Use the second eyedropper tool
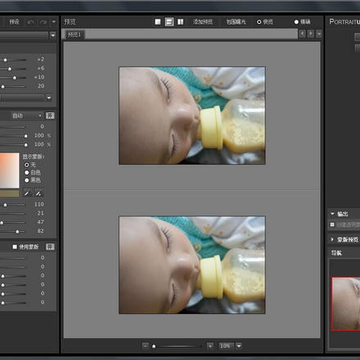360x360 pixels. click(39, 193)
